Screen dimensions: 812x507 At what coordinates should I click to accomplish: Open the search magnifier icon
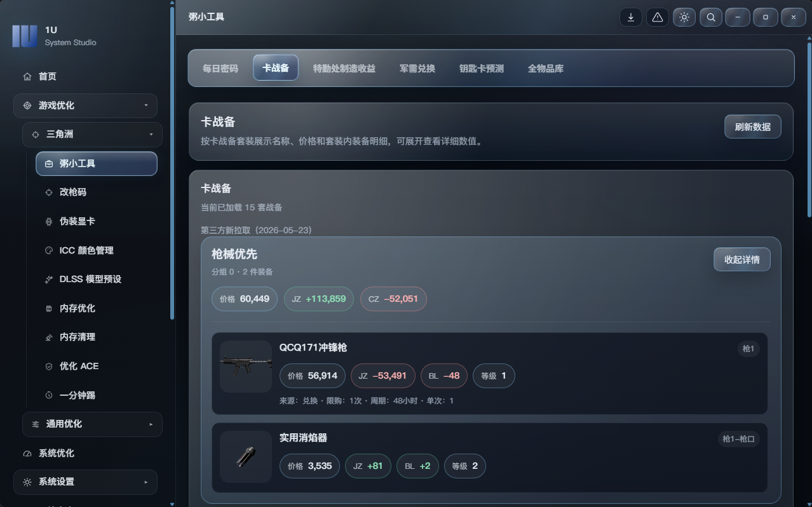coord(711,17)
